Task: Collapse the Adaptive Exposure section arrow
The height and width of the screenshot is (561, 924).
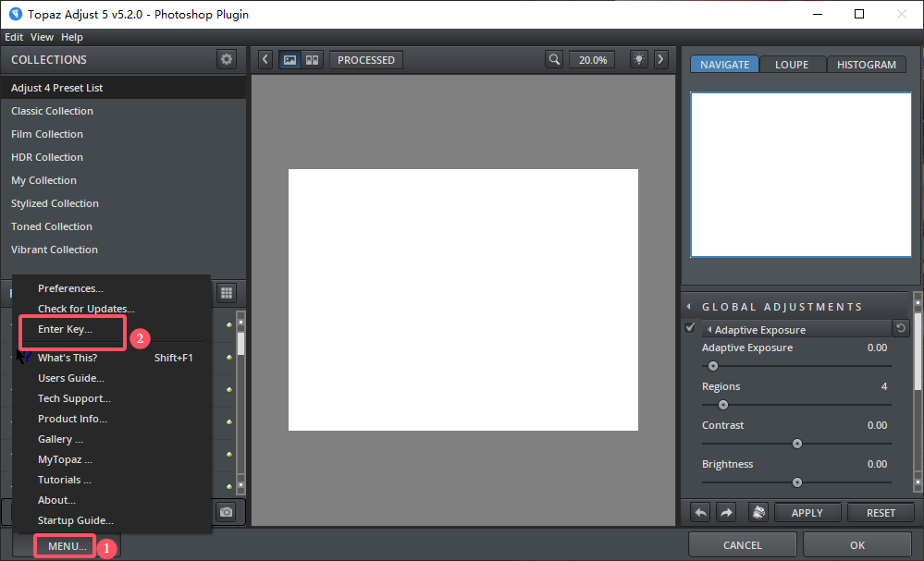Action: [709, 330]
